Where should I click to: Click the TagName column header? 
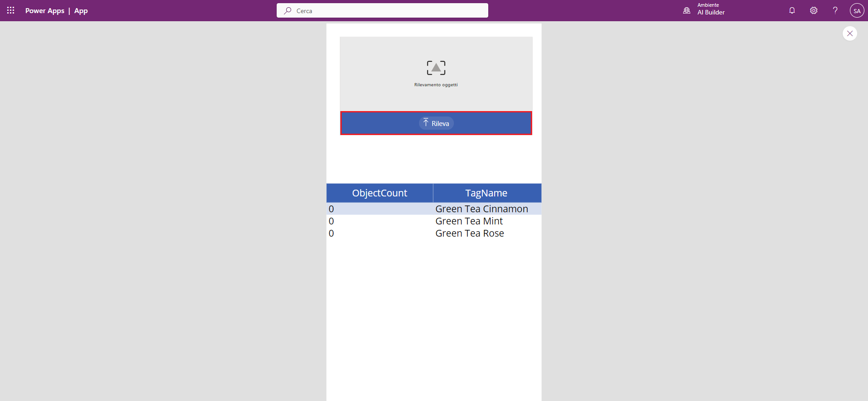coord(486,193)
